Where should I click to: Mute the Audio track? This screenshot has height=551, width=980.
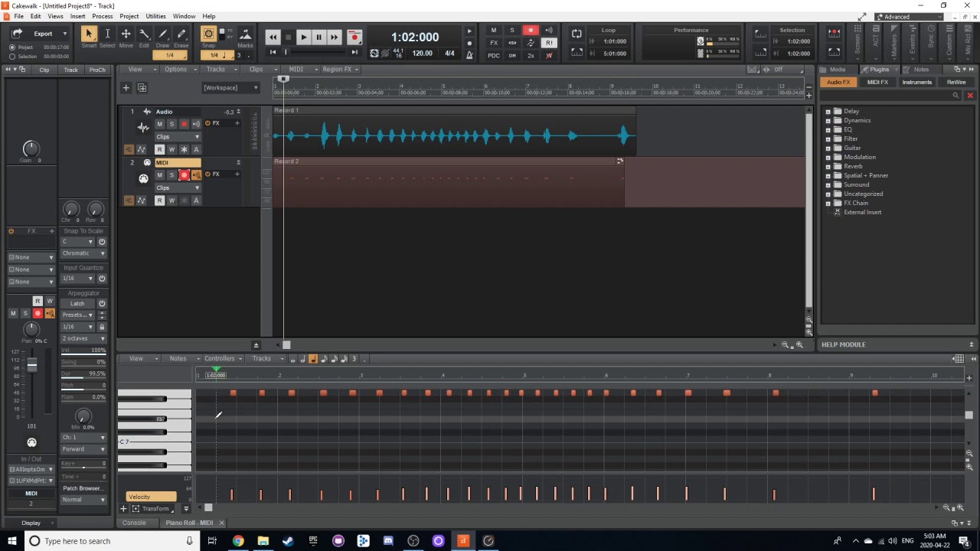click(x=159, y=124)
